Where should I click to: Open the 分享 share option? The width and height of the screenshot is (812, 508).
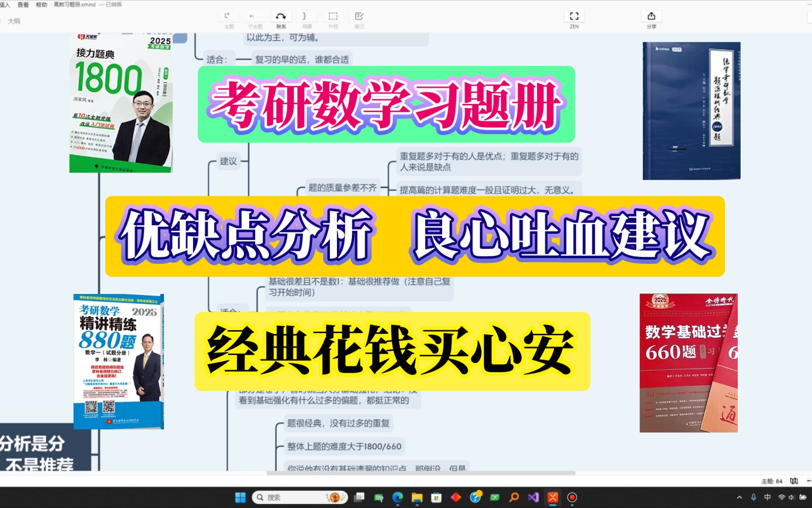[x=651, y=16]
